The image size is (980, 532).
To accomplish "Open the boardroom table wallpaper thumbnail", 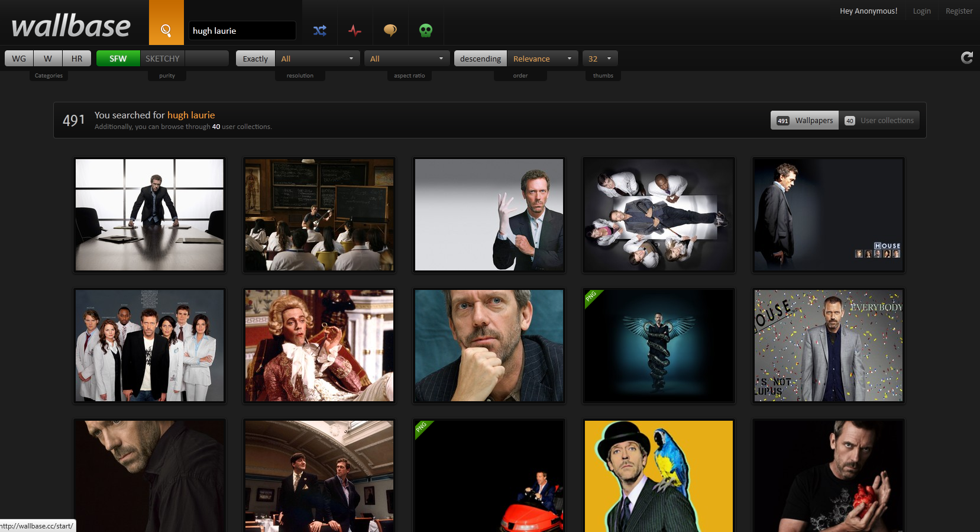I will click(150, 215).
